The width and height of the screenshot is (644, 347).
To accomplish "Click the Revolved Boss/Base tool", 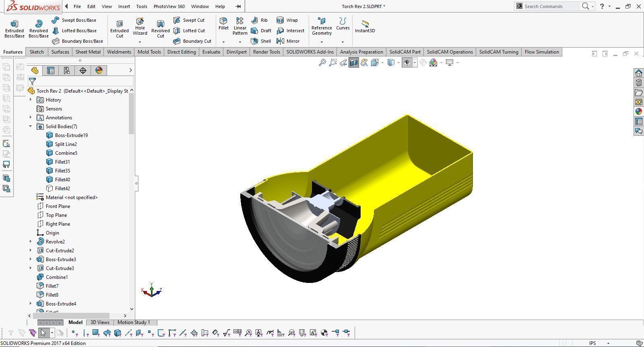I will (x=39, y=29).
